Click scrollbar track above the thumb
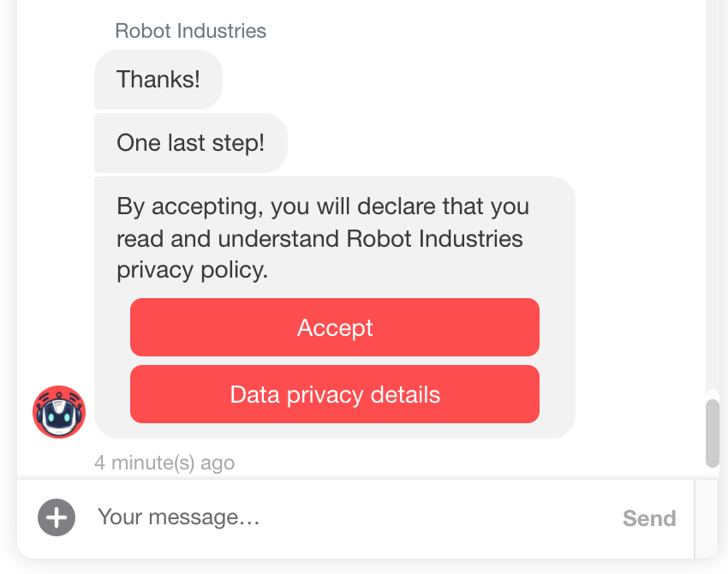This screenshot has height=574, width=728. click(713, 214)
